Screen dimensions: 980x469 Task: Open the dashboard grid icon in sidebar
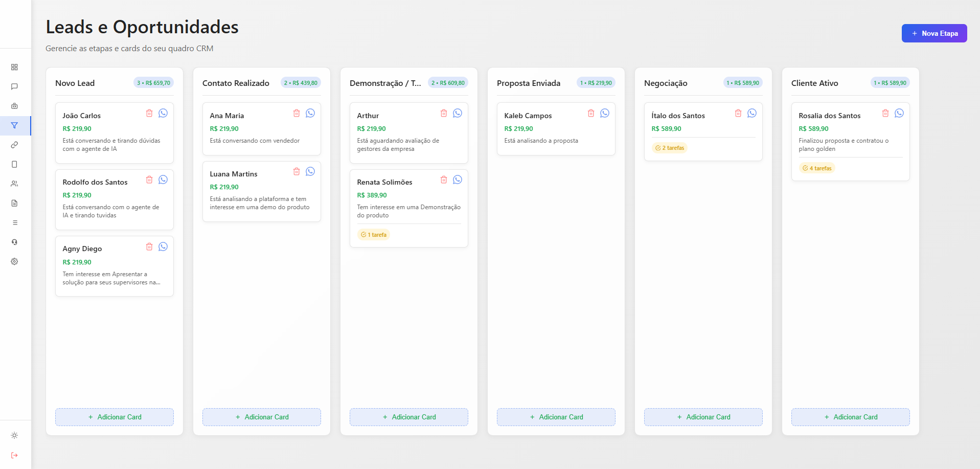(x=14, y=67)
